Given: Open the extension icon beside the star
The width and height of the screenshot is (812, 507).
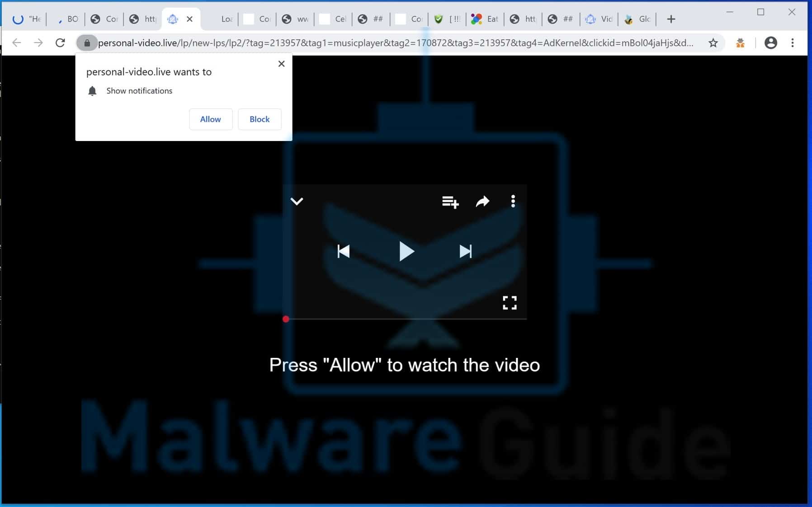Looking at the screenshot, I should pyautogui.click(x=740, y=42).
